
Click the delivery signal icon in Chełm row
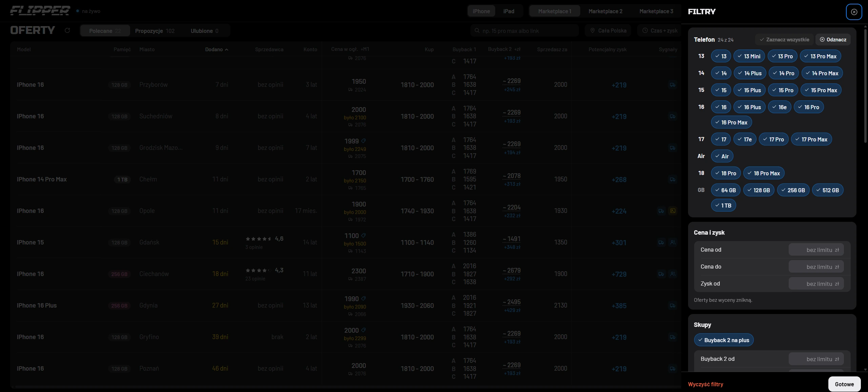673,179
